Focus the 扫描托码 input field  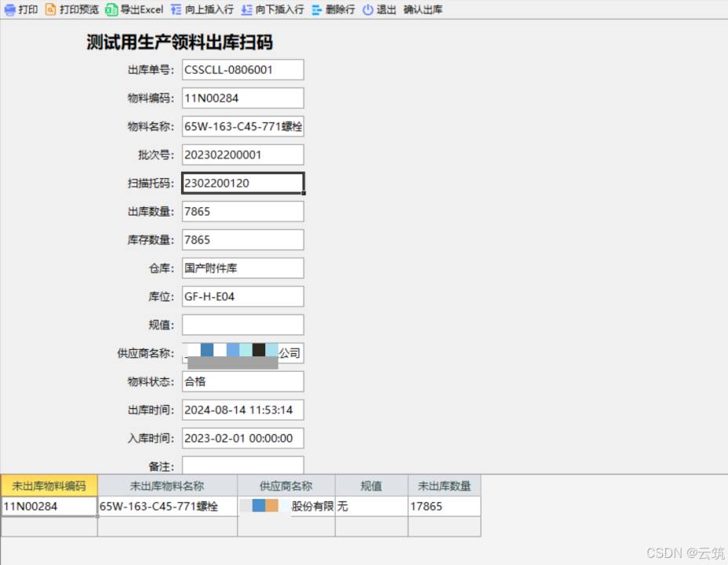(242, 183)
